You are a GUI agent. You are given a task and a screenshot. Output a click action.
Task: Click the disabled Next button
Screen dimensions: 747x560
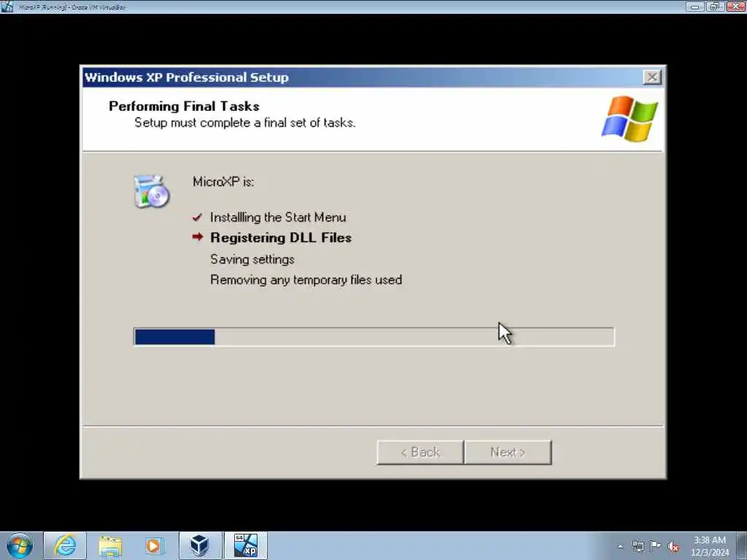(x=508, y=452)
